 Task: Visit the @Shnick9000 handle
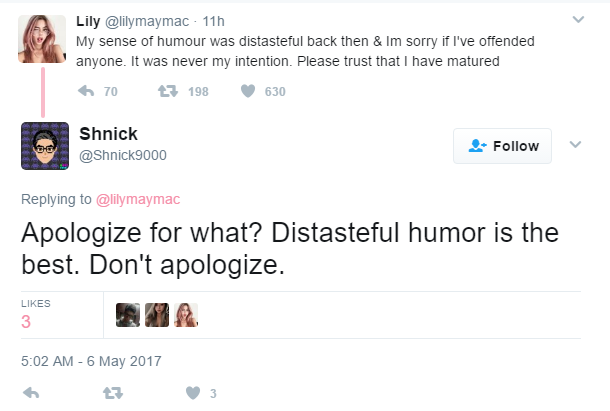123,155
